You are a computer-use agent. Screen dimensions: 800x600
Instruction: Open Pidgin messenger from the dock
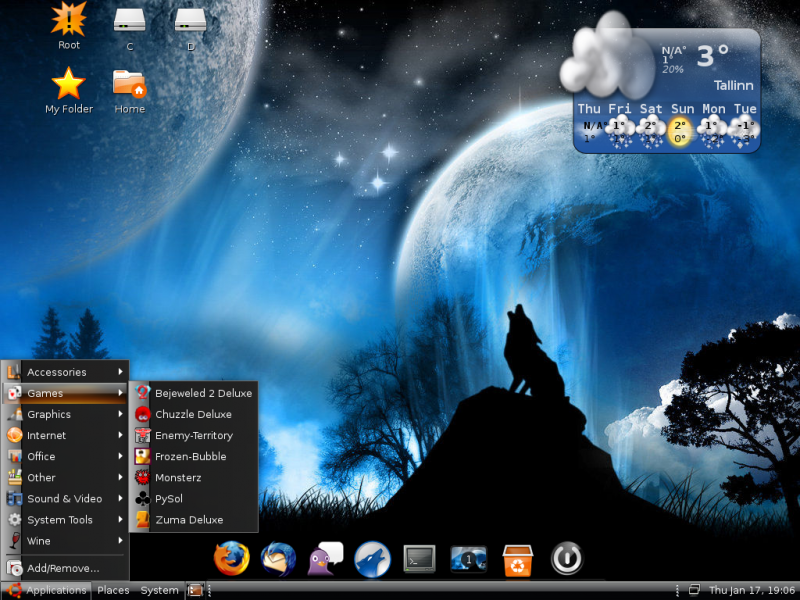[325, 559]
